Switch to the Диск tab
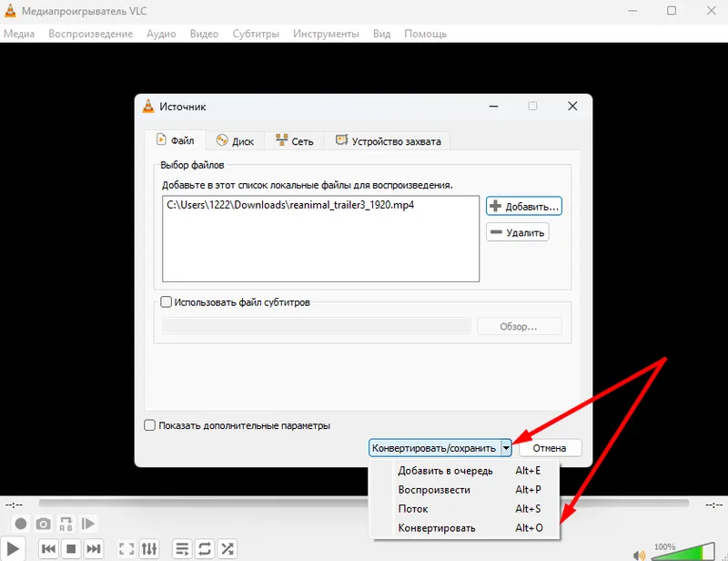 236,141
